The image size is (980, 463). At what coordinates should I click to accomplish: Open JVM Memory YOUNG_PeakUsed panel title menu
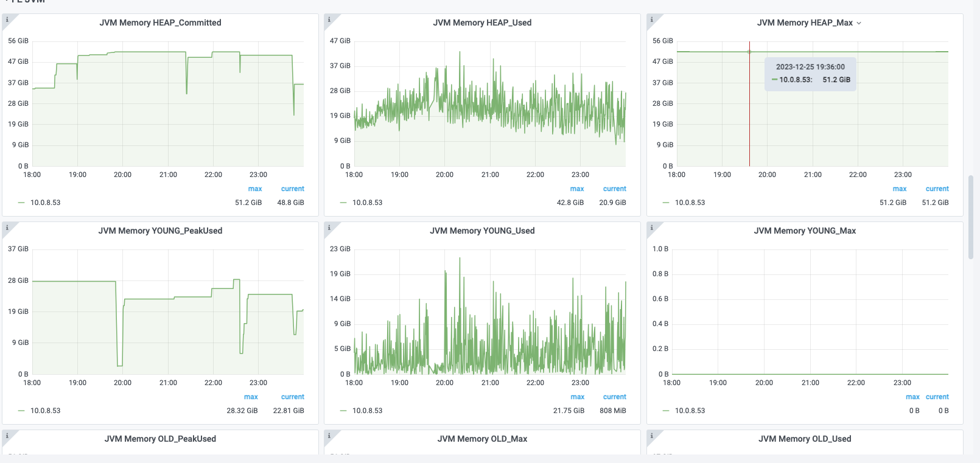[x=160, y=231]
